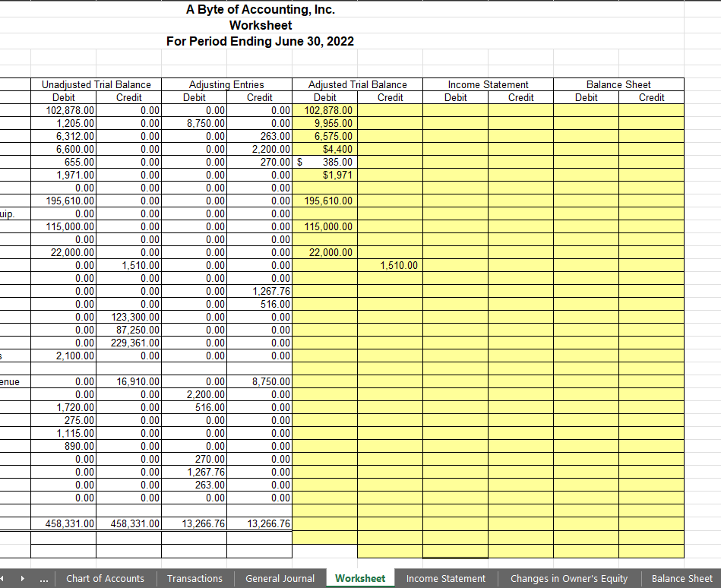Click the active Worksheet tab
Viewport: 721px width, 588px height.
click(360, 578)
